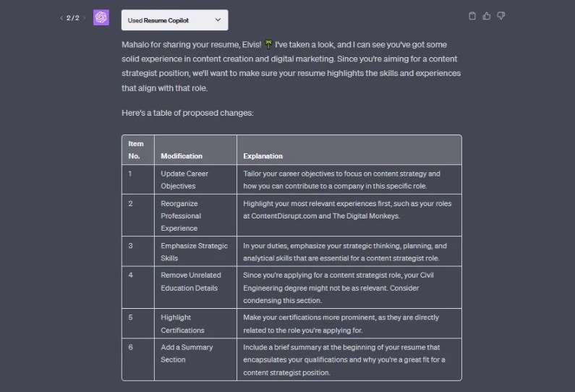575x392 pixels.
Task: Select the Modification column header
Action: click(182, 155)
